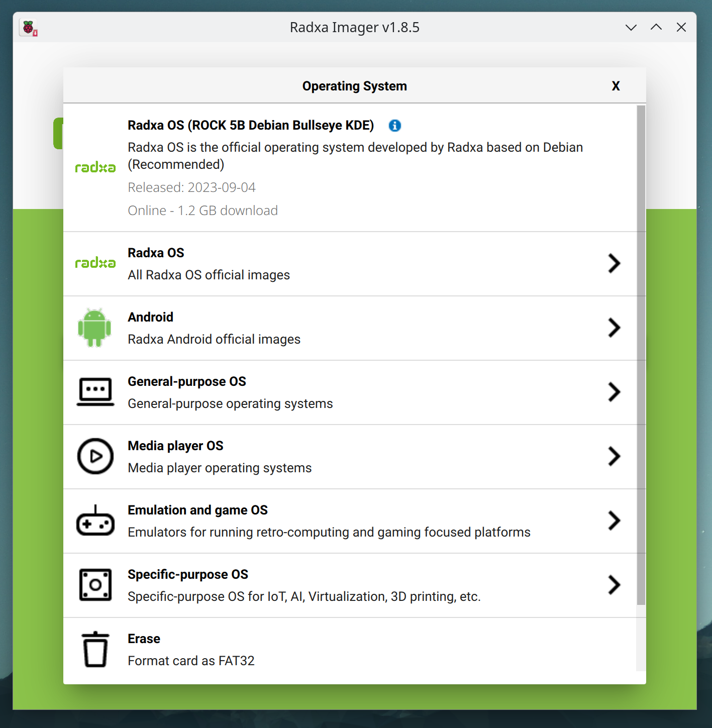
Task: Click Specific-purpose OS for IoT, AI description
Action: pos(304,596)
